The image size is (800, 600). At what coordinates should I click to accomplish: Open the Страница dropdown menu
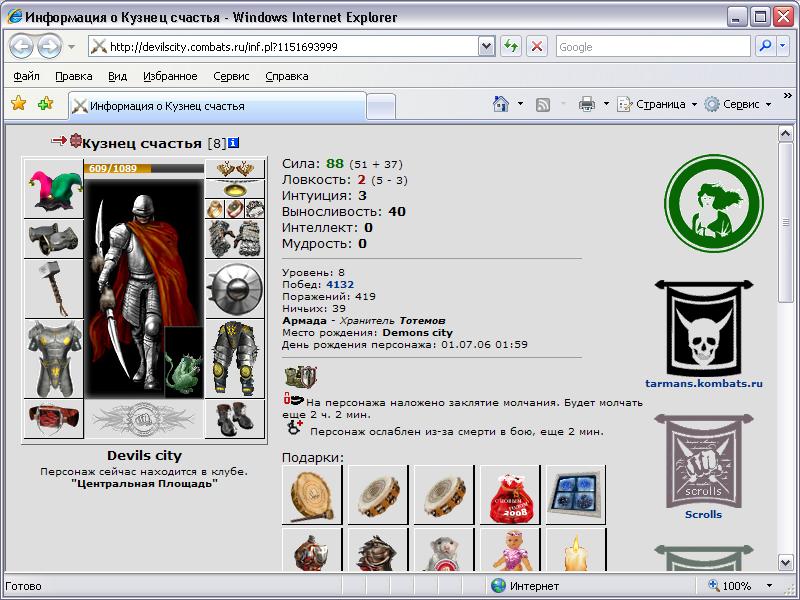657,104
